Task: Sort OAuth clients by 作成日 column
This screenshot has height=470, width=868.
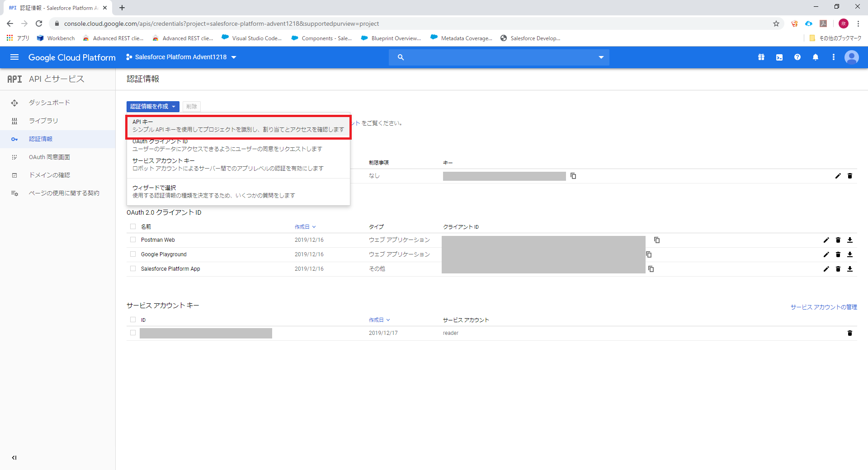Action: click(x=305, y=227)
